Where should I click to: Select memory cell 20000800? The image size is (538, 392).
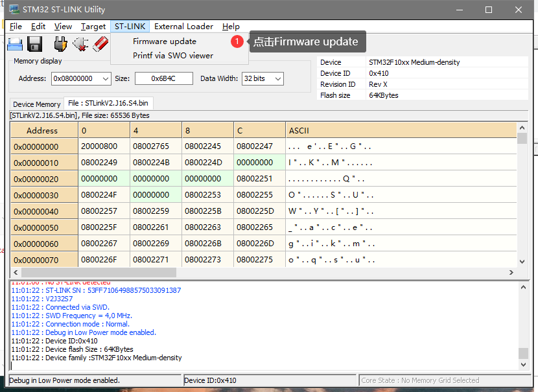[104, 146]
